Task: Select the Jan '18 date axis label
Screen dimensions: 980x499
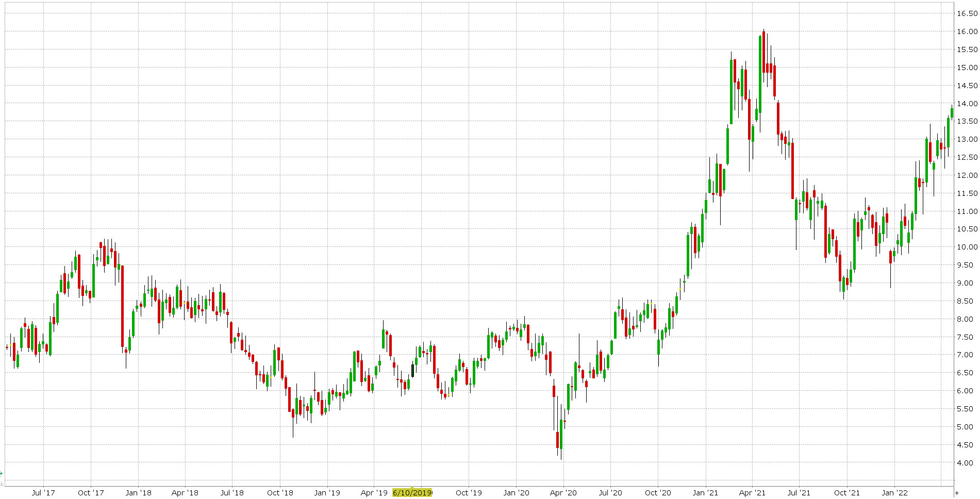Action: (x=139, y=492)
